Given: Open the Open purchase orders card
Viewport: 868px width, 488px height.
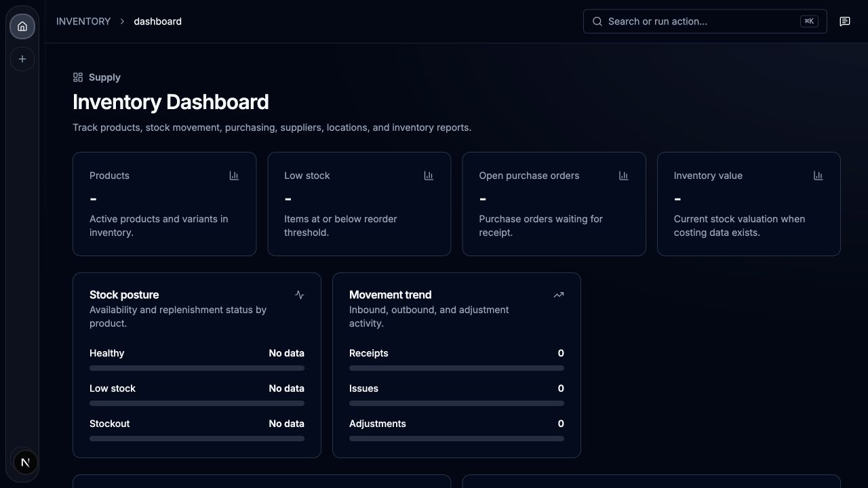Looking at the screenshot, I should coord(554,204).
